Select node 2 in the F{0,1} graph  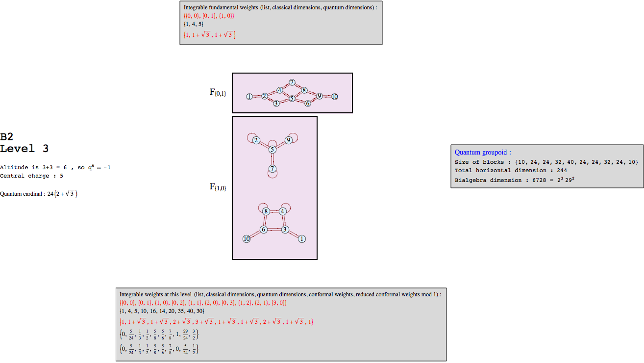tap(264, 96)
